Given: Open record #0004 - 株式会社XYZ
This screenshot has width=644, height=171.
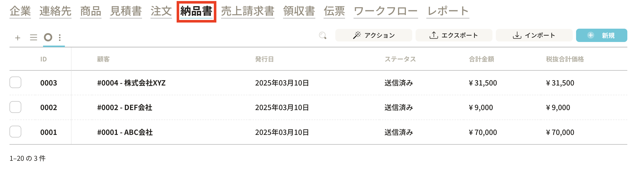Looking at the screenshot, I should 131,83.
